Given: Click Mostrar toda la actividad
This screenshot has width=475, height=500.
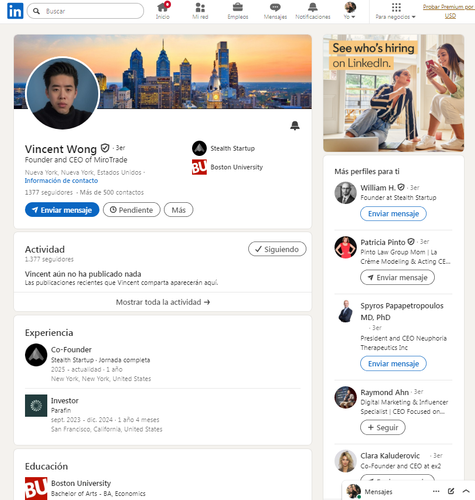Looking at the screenshot, I should (x=163, y=302).
